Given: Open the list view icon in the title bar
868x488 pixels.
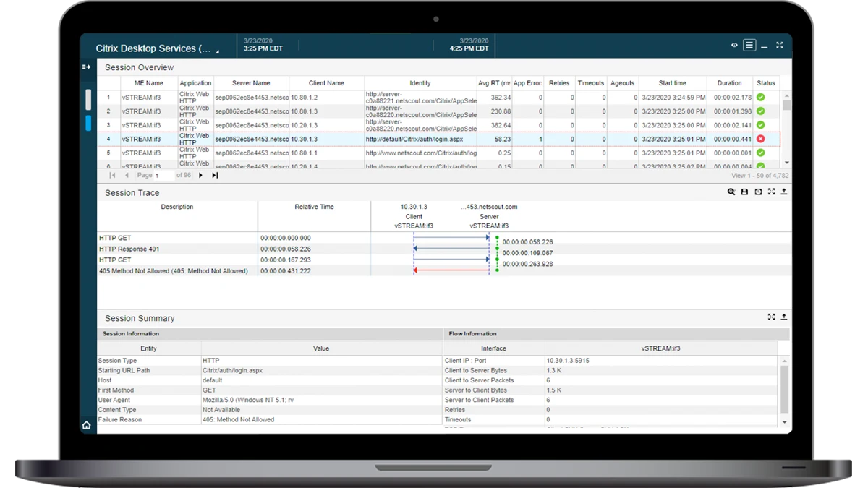Looking at the screenshot, I should (x=749, y=45).
